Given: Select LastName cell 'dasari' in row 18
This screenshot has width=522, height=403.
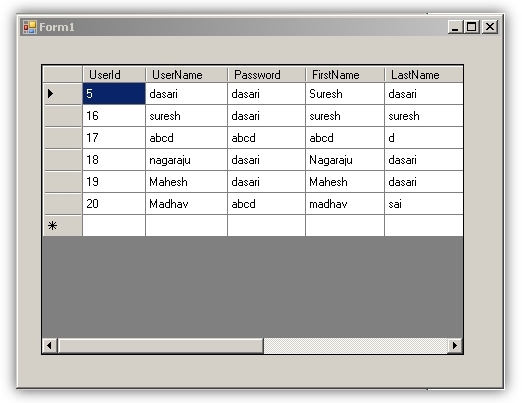Looking at the screenshot, I should [424, 160].
